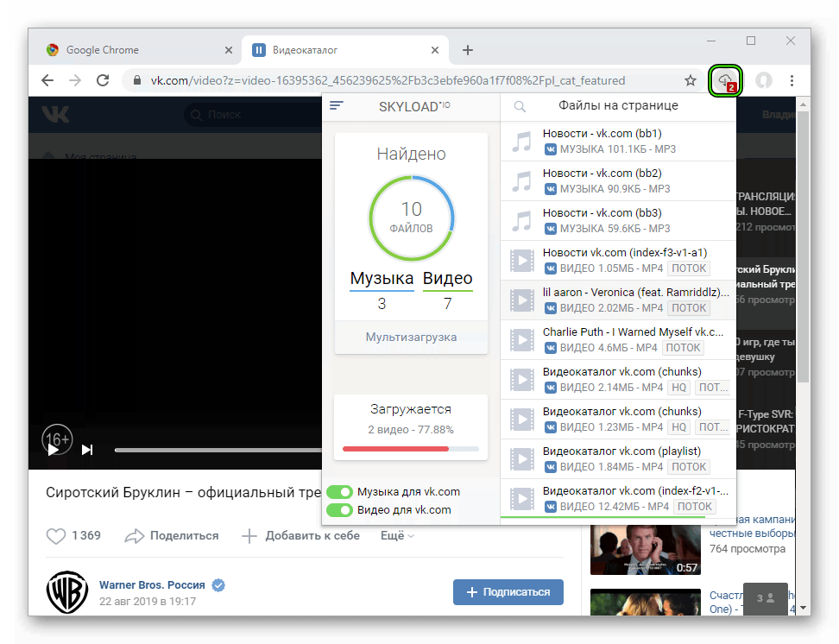839x644 pixels.
Task: Expand the Ещё dropdown under video
Action: pyautogui.click(x=397, y=536)
